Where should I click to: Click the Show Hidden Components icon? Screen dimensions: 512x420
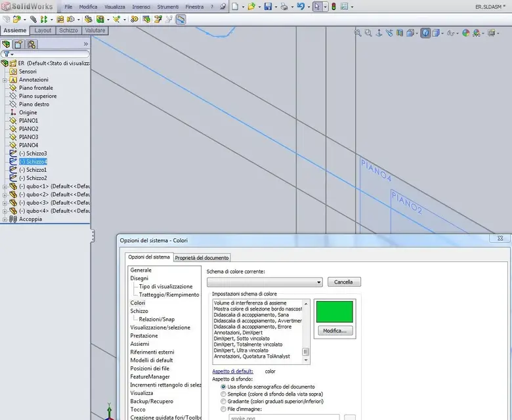tap(88, 20)
